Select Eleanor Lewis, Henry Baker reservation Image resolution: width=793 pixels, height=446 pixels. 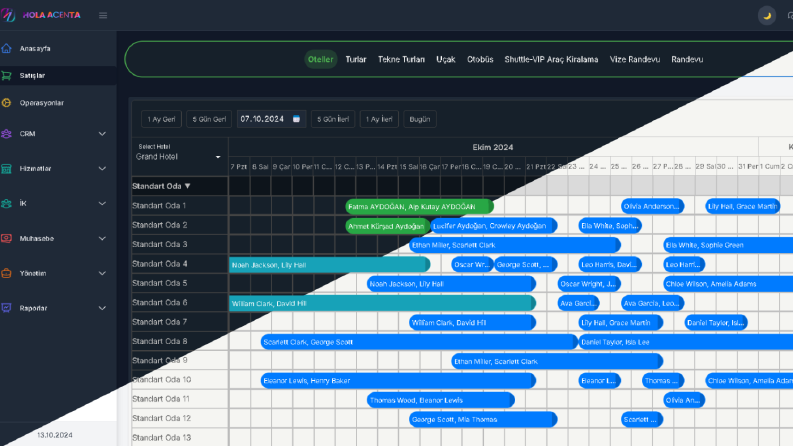[398, 380]
